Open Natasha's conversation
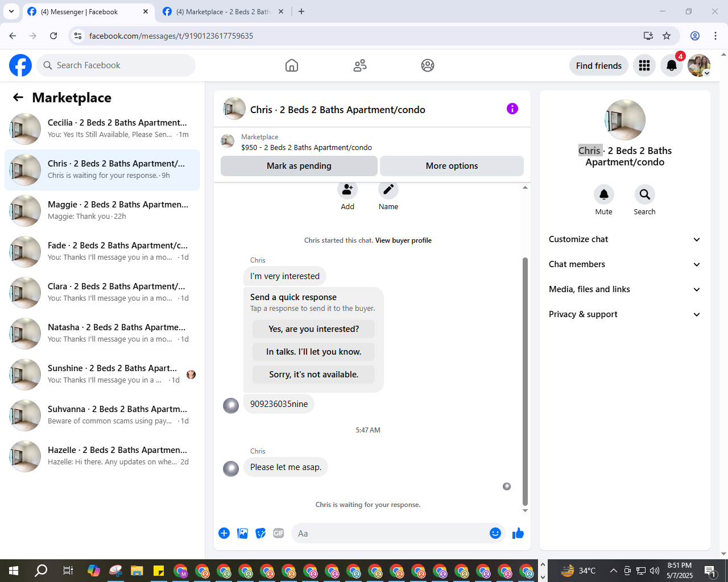This screenshot has height=582, width=728. coord(102,333)
